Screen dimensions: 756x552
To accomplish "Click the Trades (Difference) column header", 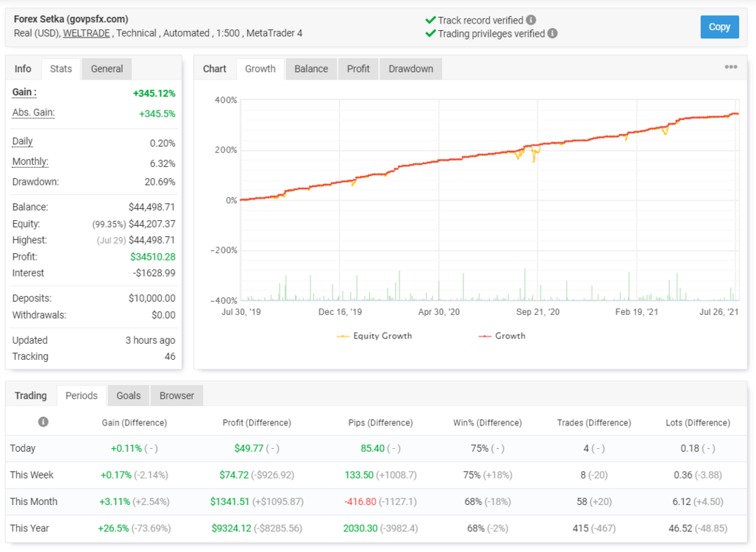I will tap(594, 422).
